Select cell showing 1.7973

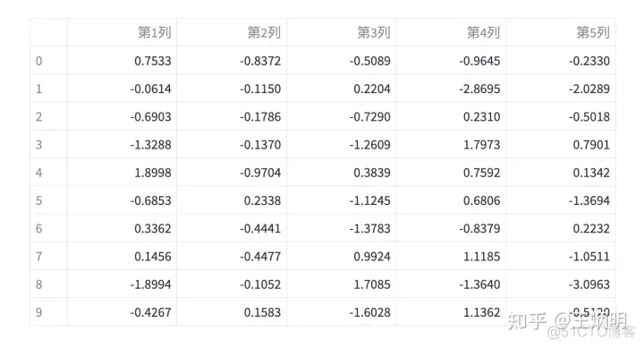451,144
